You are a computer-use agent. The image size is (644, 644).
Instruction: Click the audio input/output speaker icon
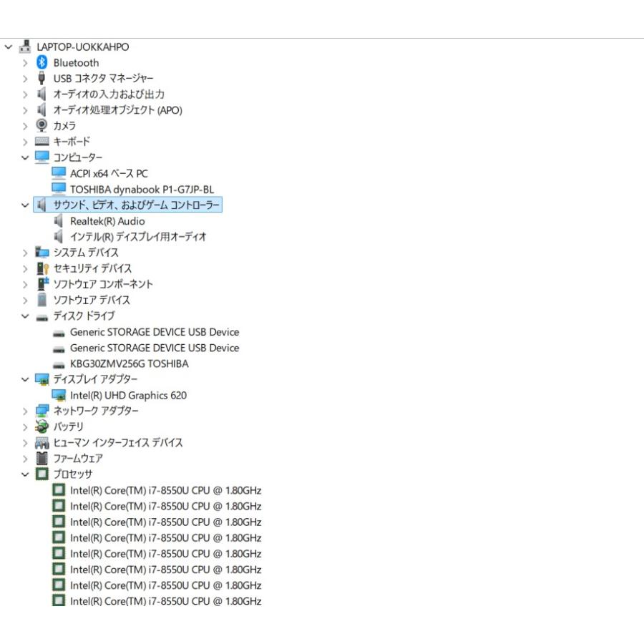click(42, 94)
